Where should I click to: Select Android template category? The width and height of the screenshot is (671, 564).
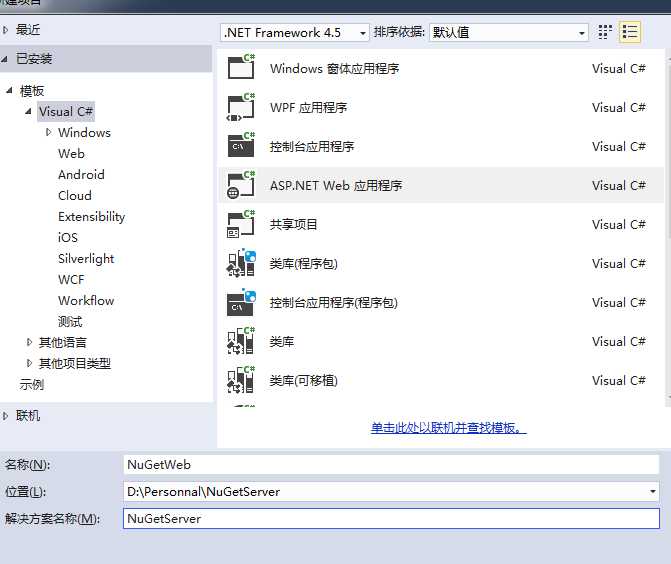pos(81,175)
